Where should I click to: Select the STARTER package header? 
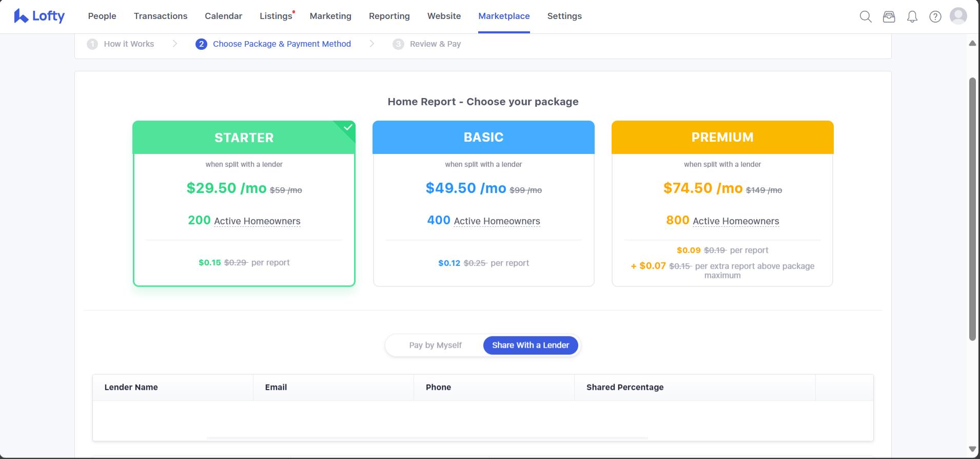[244, 138]
